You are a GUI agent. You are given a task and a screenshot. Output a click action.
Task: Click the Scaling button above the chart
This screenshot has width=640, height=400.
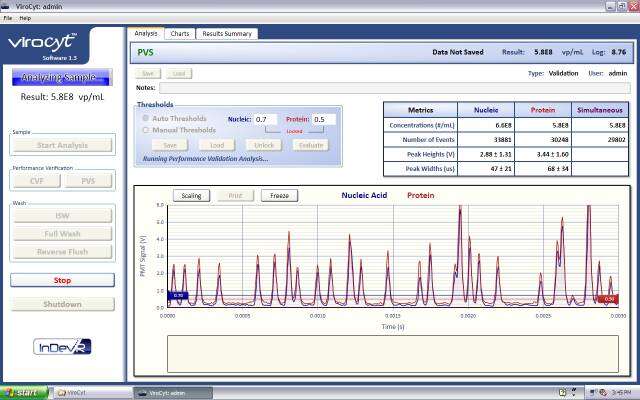[191, 195]
